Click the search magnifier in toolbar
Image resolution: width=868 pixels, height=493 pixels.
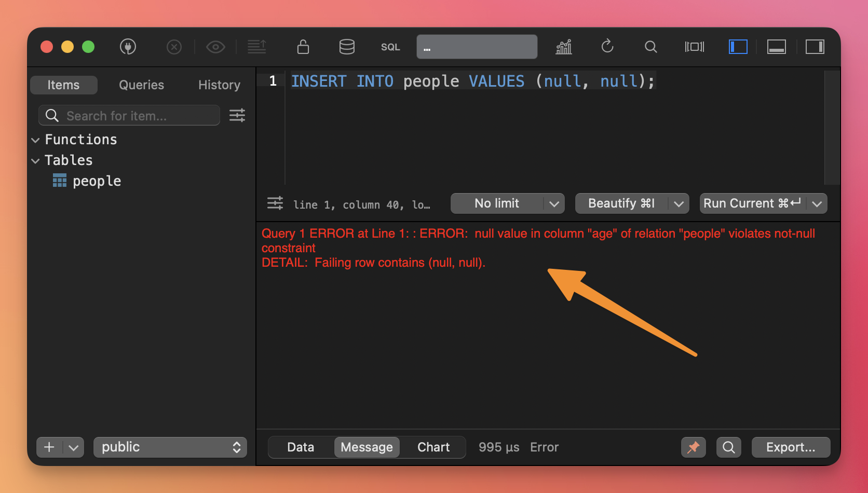click(x=650, y=47)
